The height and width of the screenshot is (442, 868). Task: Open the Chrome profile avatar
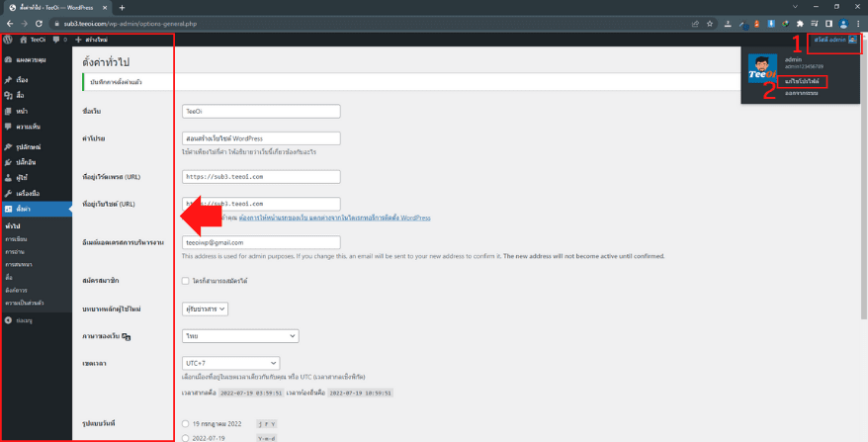(x=843, y=24)
